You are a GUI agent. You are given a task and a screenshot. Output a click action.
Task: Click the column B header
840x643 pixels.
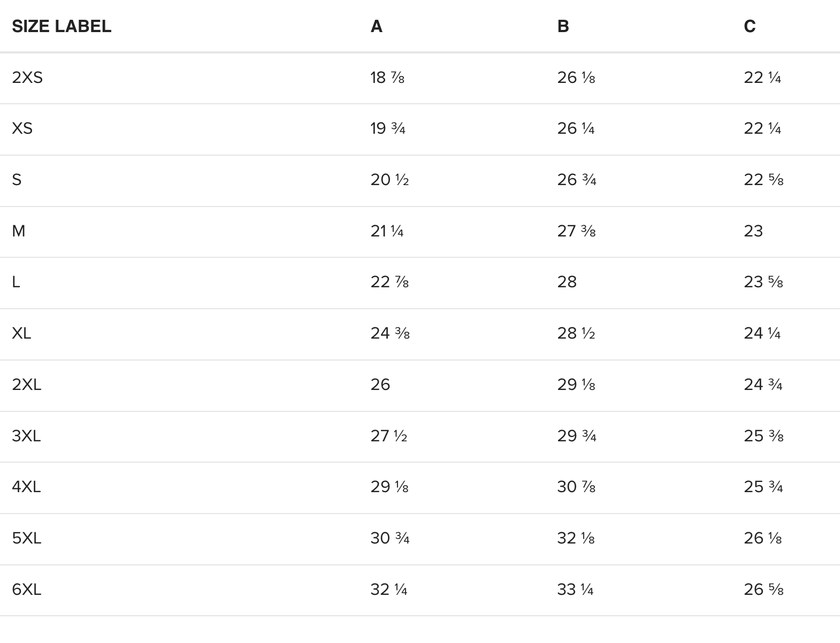(563, 26)
